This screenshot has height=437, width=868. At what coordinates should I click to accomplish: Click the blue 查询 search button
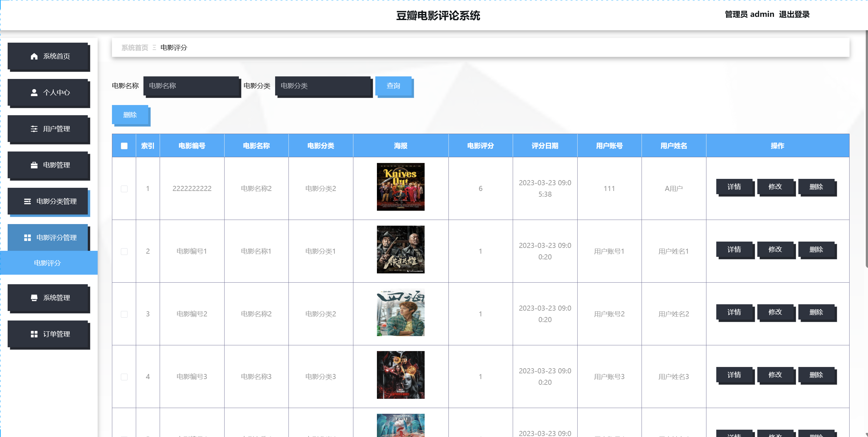click(393, 86)
